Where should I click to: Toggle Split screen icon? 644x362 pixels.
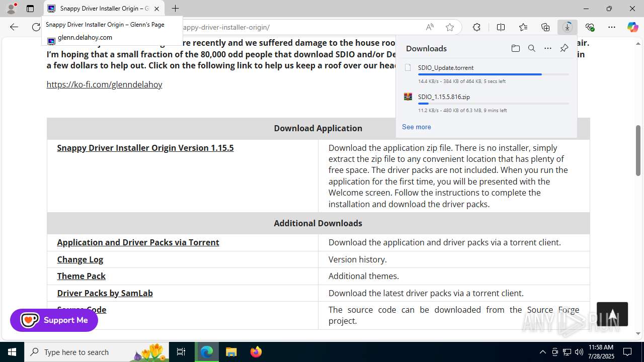[501, 27]
